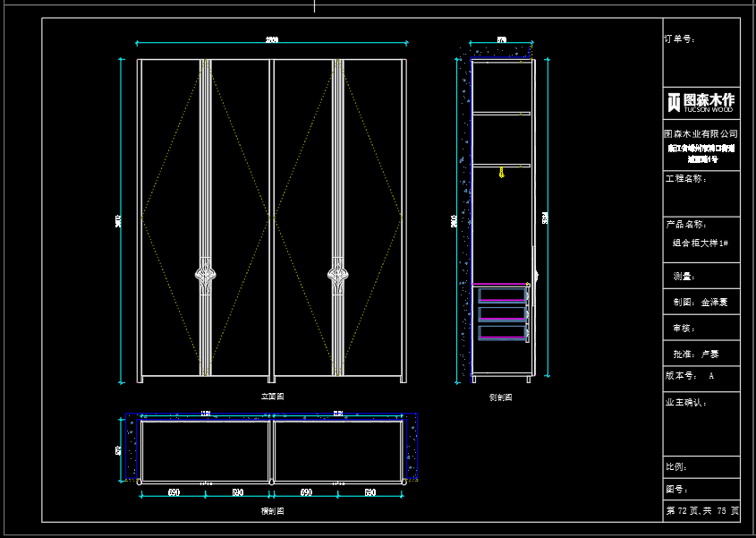Screen dimensions: 756x538
Task: Click the left door's ornate handle
Action: [206, 275]
